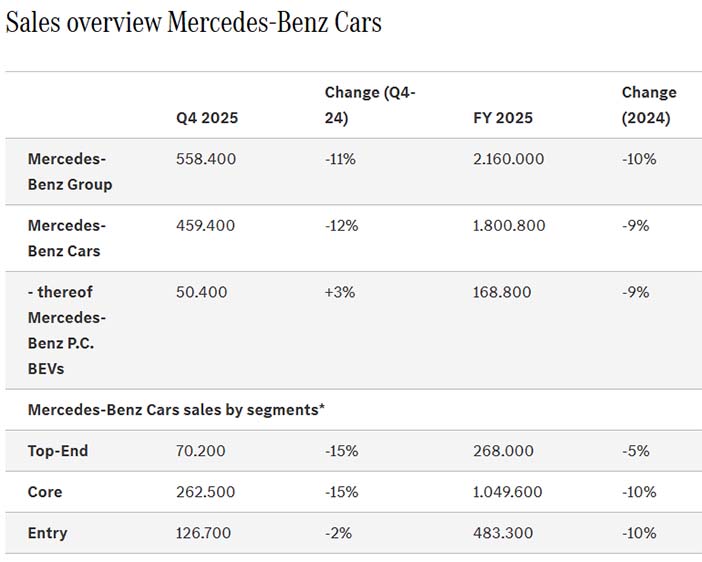Click the Mercedes-Benz P.C. BEVs row label
This screenshot has height=562, width=702.
point(67,330)
